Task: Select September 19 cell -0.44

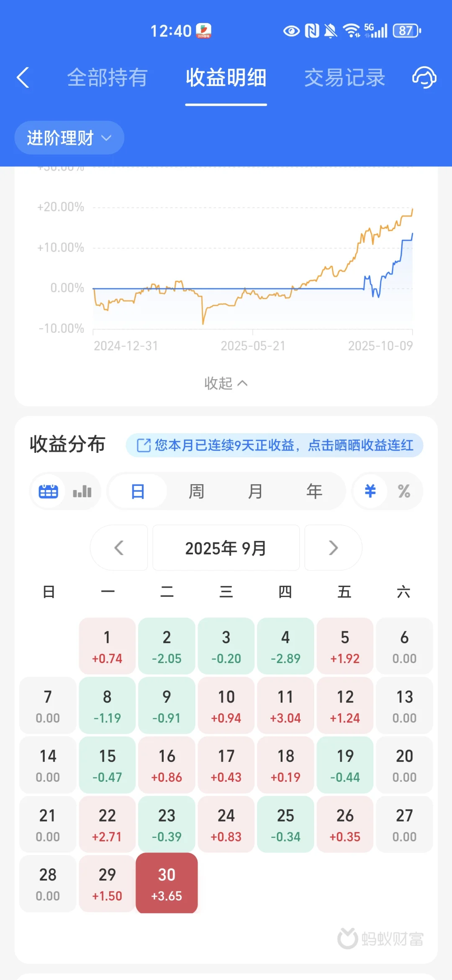Action: [345, 765]
